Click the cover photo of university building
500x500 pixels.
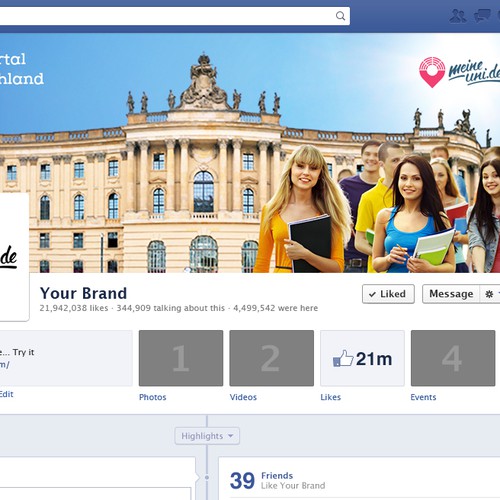250,153
